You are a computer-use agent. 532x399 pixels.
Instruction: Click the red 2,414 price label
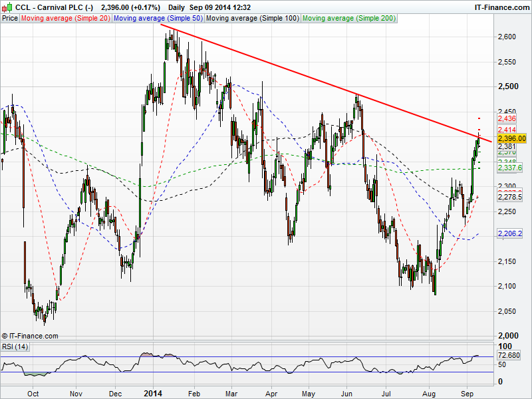coord(507,130)
